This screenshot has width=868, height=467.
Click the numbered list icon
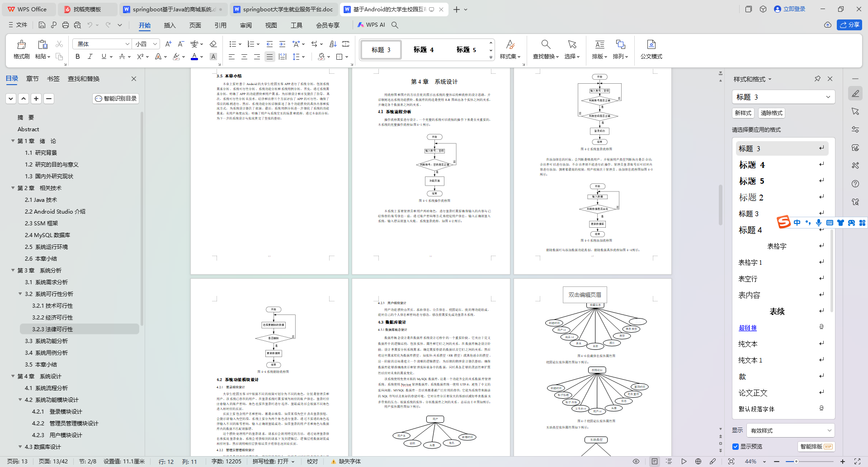[x=251, y=44]
